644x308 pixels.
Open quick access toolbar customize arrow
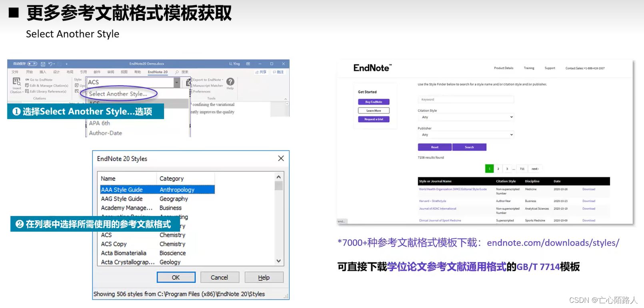(x=66, y=64)
